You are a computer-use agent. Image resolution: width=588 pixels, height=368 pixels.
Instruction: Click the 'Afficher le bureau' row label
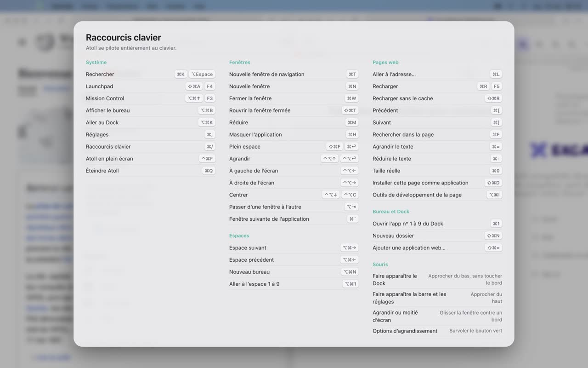tap(107, 110)
